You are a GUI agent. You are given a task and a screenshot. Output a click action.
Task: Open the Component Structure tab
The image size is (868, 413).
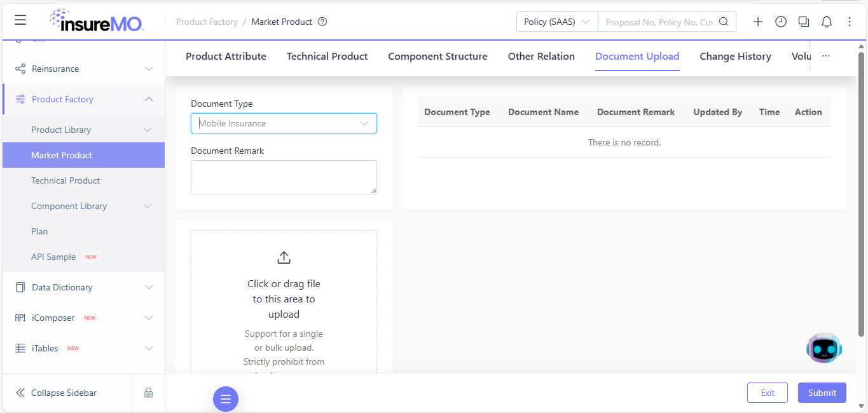tap(437, 56)
